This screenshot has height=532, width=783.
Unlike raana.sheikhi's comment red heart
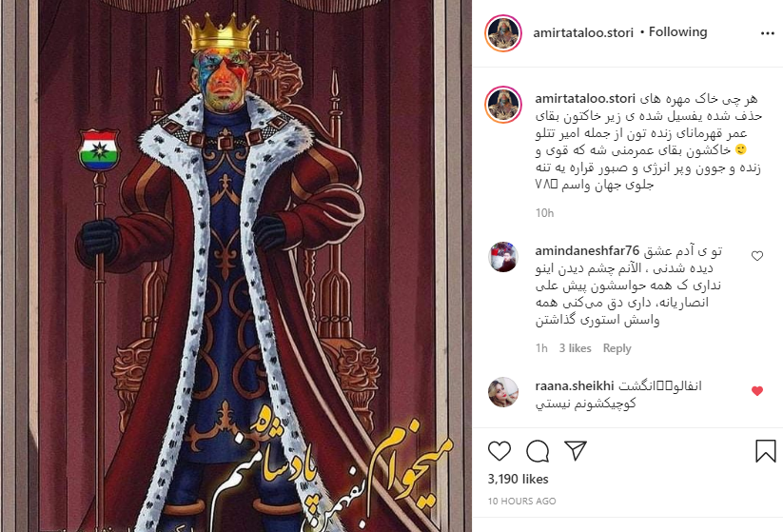click(757, 390)
